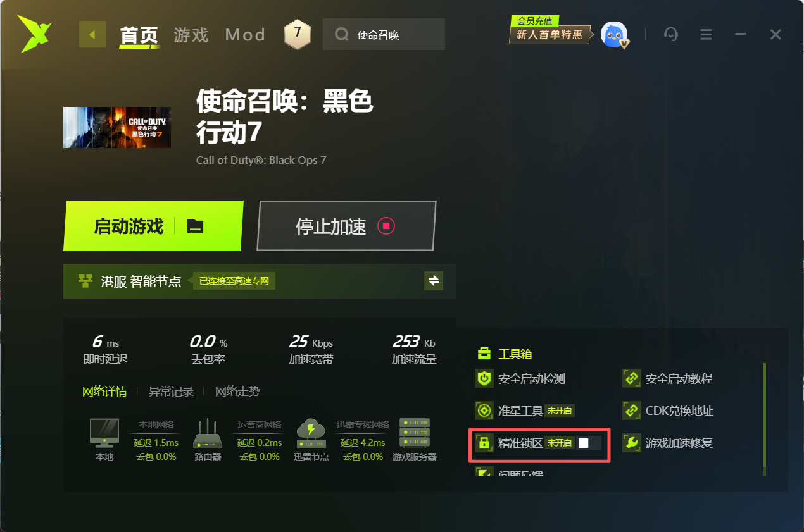Screen dimensions: 804x532
Task: Switch to the Mod tab
Action: click(x=245, y=35)
